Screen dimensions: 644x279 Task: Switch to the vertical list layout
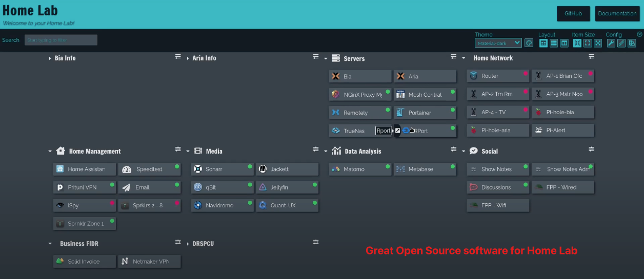(554, 43)
